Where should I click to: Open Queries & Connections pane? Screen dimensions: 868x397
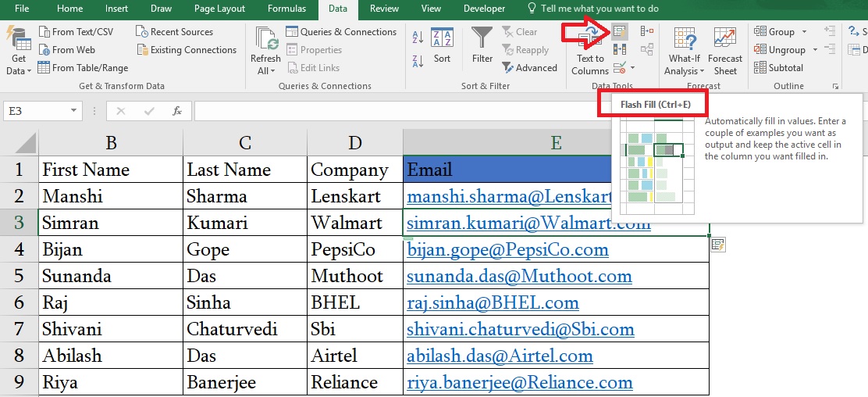pyautogui.click(x=342, y=31)
